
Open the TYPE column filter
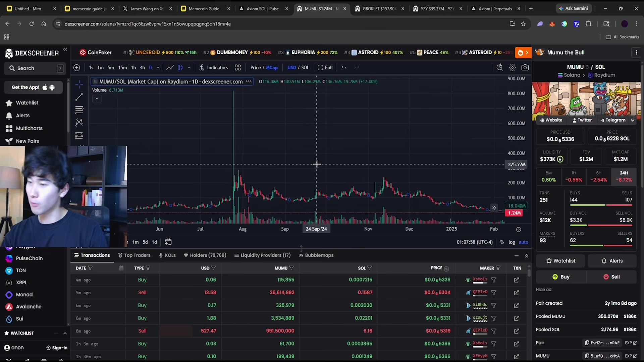(x=148, y=268)
